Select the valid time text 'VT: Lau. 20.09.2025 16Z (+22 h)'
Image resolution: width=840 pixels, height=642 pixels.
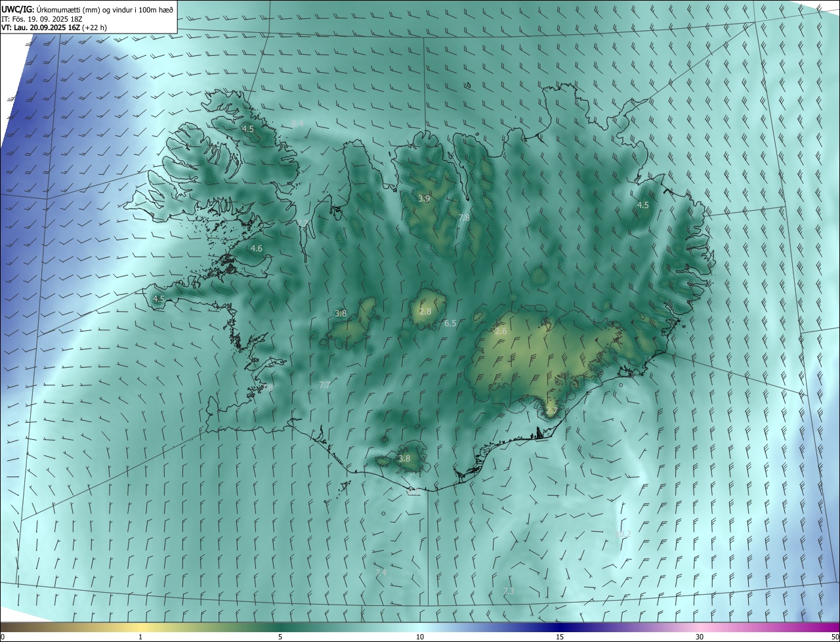pyautogui.click(x=54, y=28)
